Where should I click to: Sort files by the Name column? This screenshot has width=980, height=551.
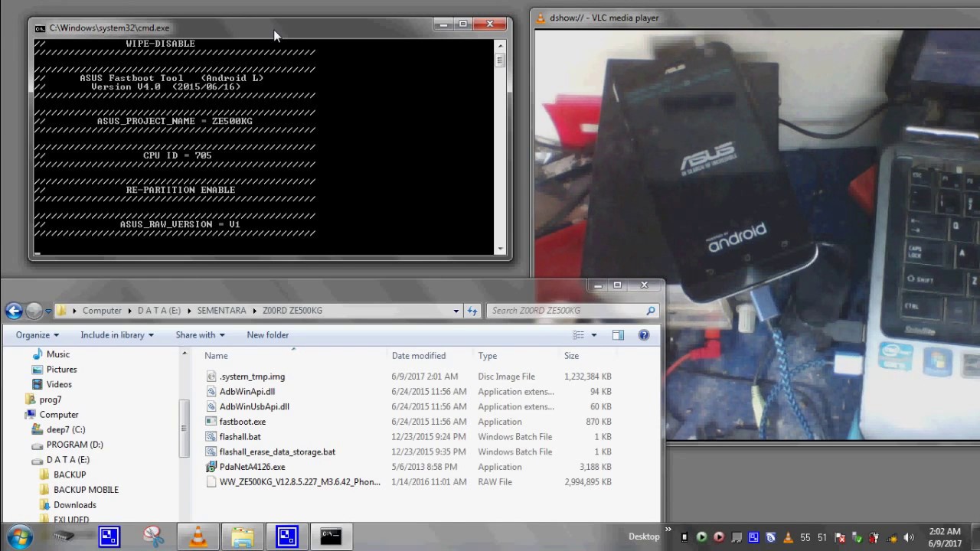216,356
